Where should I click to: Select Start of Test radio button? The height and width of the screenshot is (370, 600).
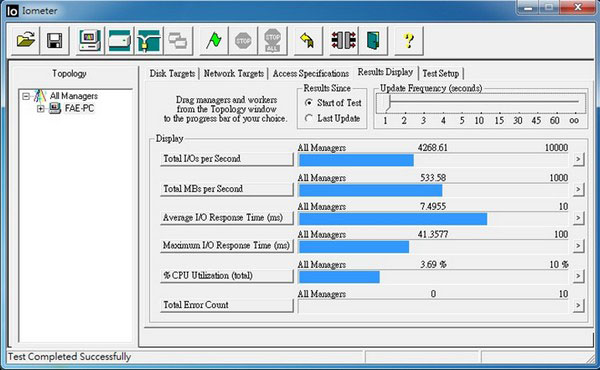(308, 103)
